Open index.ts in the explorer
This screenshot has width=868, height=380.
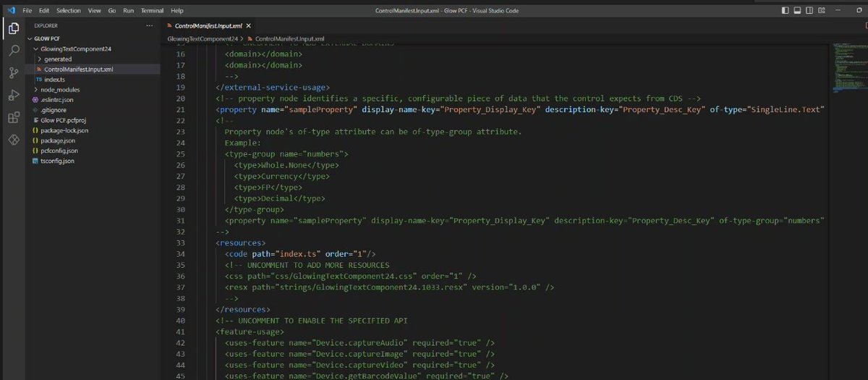[x=55, y=79]
